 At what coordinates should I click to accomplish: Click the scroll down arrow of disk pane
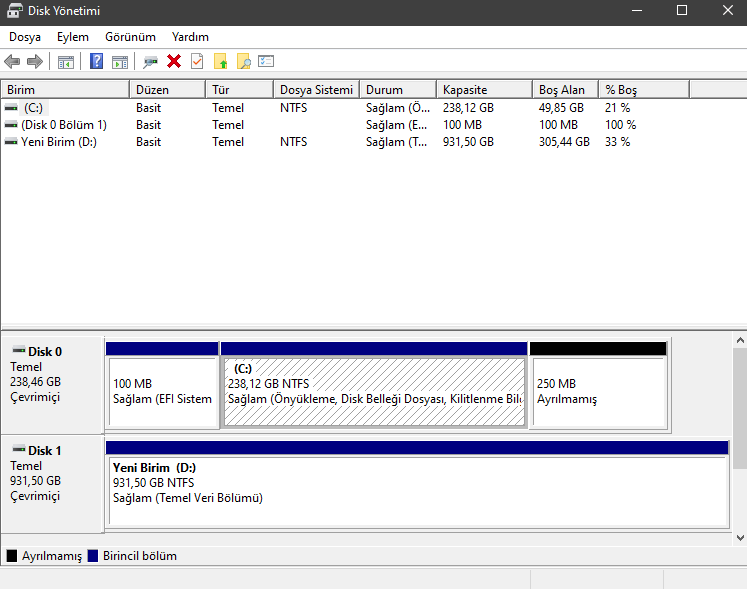click(740, 538)
